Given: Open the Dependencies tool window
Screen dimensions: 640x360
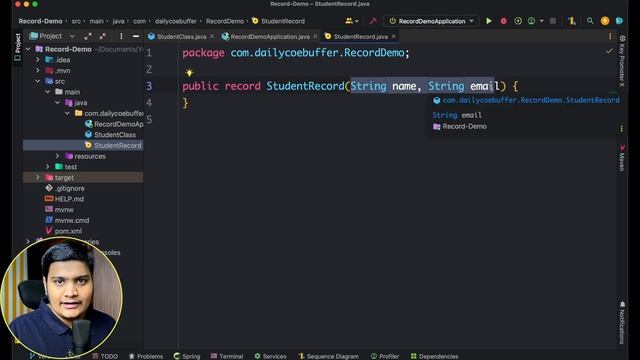Looking at the screenshot, I should (434, 356).
